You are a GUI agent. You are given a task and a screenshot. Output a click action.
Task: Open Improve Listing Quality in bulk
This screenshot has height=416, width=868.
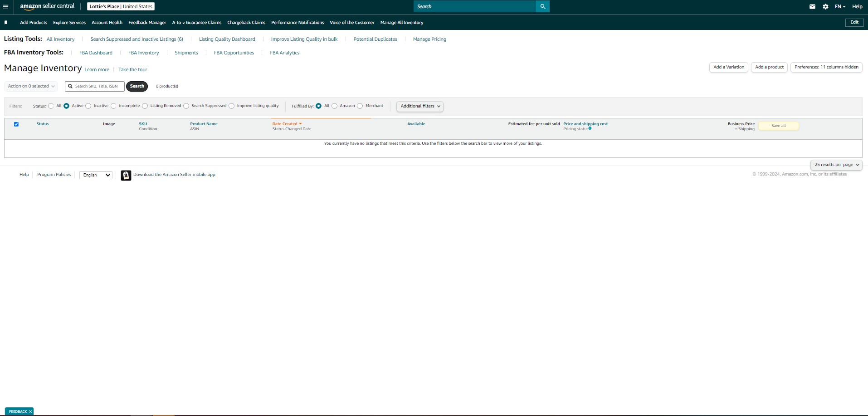click(x=304, y=39)
